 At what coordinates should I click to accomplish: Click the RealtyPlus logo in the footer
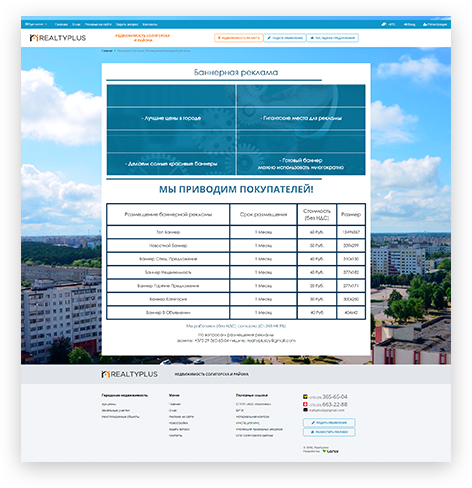129,374
